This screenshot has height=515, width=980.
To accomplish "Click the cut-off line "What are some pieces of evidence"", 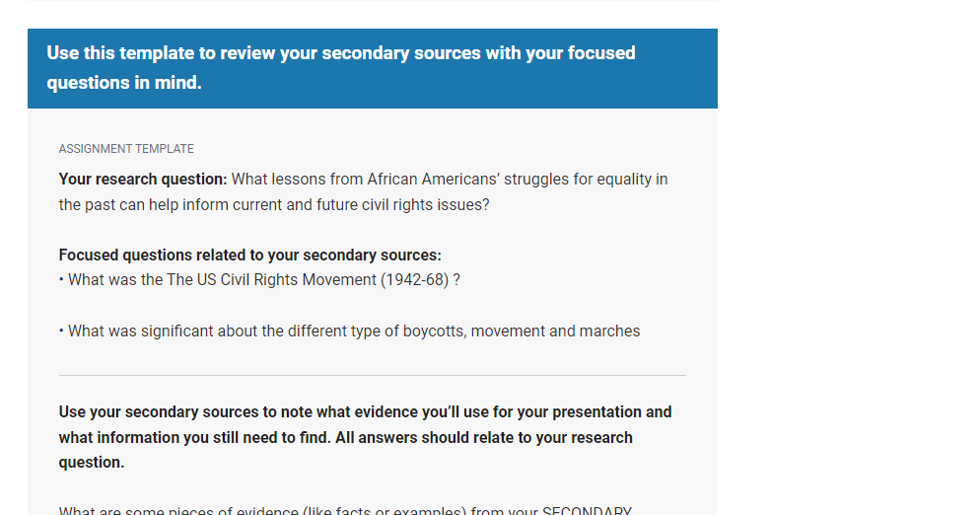I will point(346,510).
